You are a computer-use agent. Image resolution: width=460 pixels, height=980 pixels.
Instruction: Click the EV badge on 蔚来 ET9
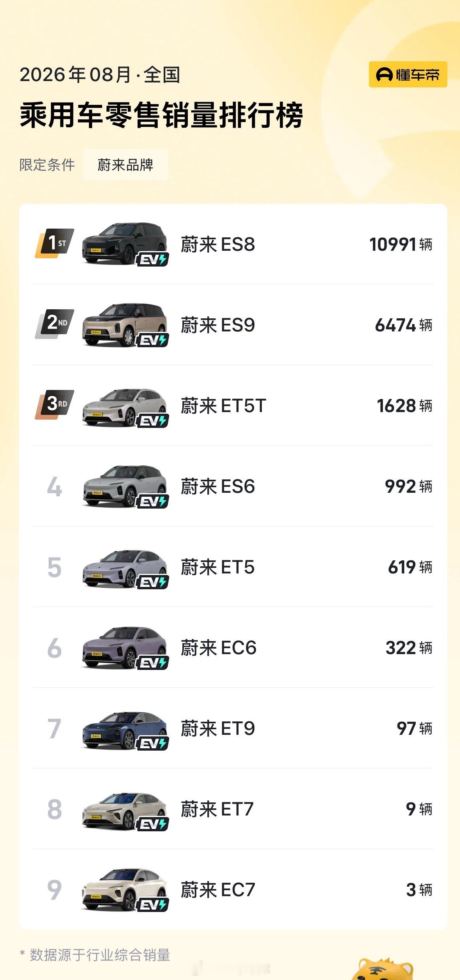pos(153,744)
